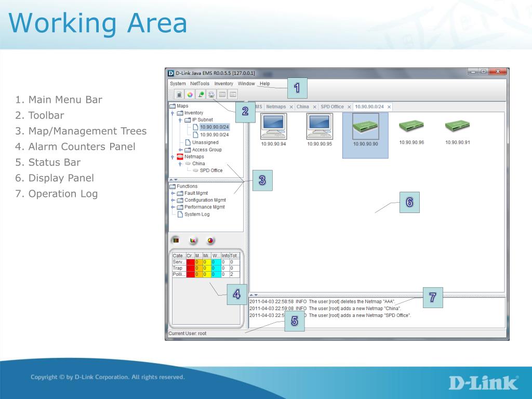Screen dimensions: 532x399
Task: Show alarm counters as table view icon
Action: (x=176, y=241)
